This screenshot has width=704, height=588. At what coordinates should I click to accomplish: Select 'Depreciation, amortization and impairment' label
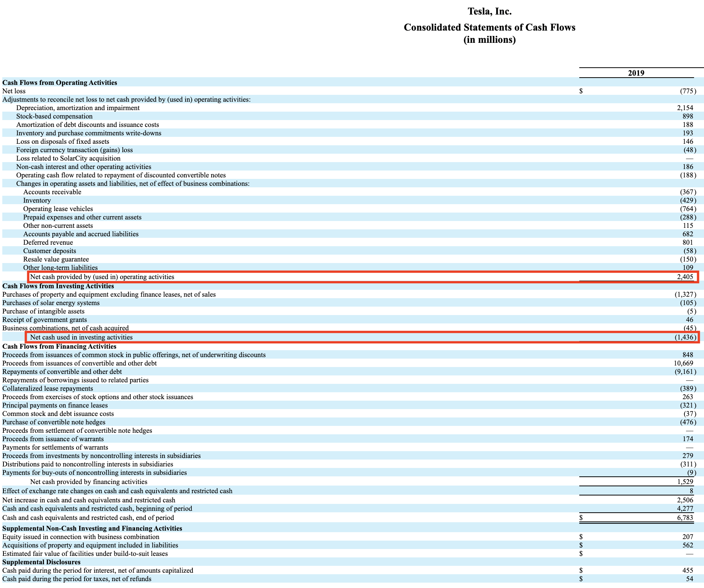(x=78, y=108)
